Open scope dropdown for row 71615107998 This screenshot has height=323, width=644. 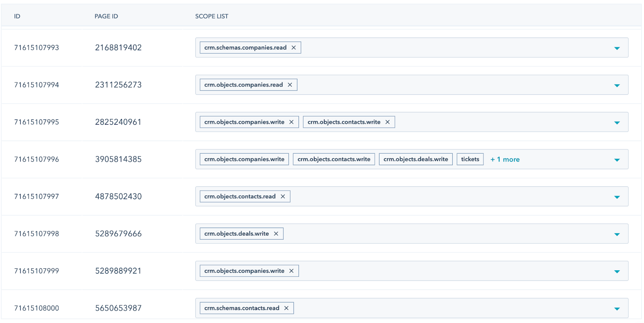tap(617, 234)
